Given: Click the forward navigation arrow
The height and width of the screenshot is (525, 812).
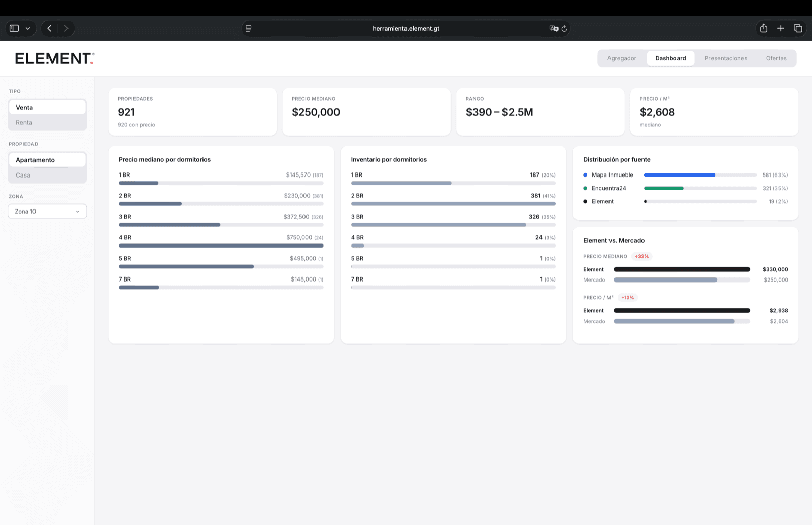Looking at the screenshot, I should 66,28.
